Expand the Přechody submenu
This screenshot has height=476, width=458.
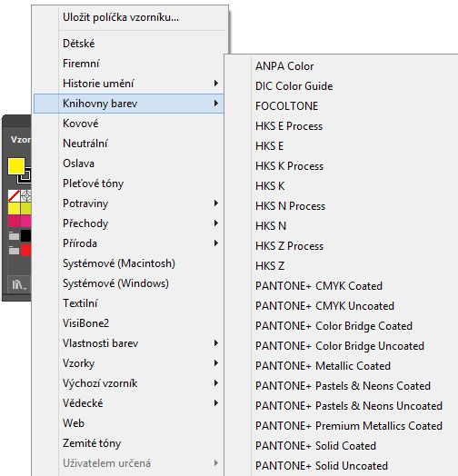(x=129, y=223)
